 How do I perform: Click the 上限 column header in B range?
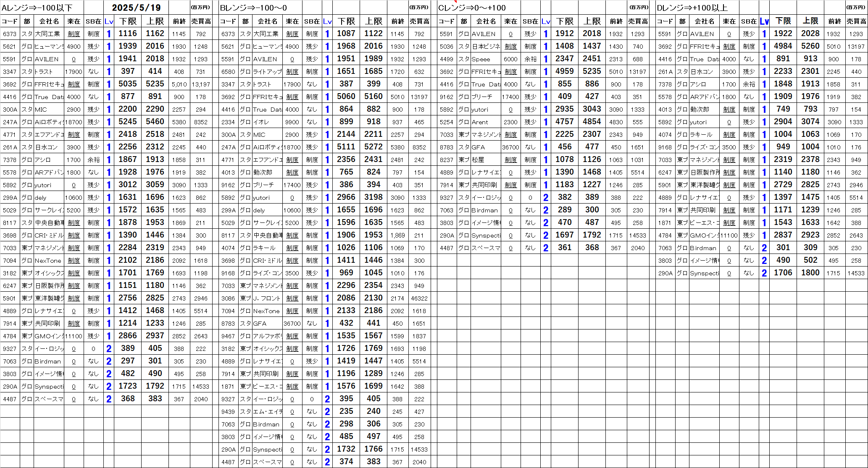tap(374, 21)
